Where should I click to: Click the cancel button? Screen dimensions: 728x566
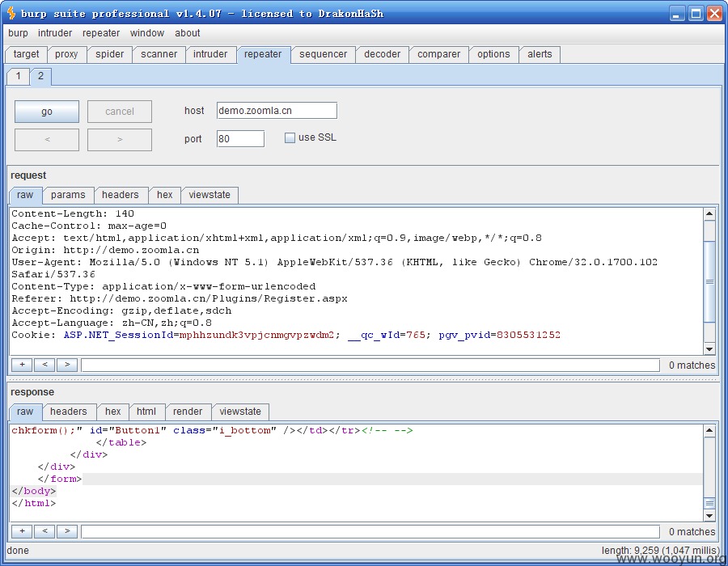tap(120, 112)
